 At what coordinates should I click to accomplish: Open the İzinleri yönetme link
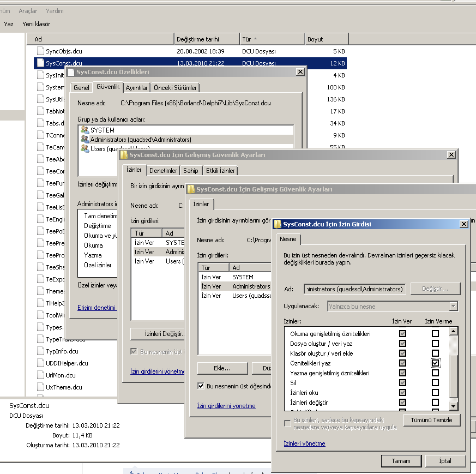pos(304,443)
